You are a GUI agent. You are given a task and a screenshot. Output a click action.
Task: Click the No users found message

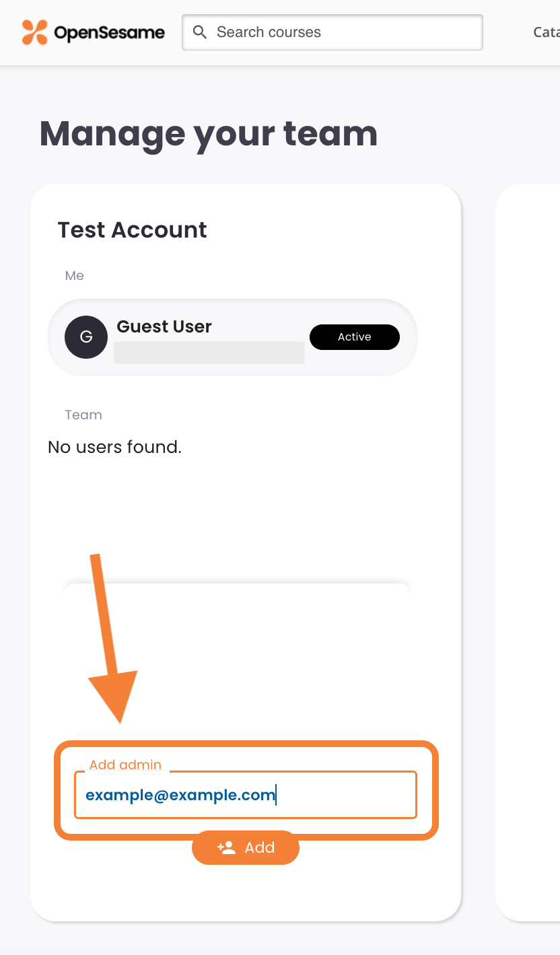[115, 447]
